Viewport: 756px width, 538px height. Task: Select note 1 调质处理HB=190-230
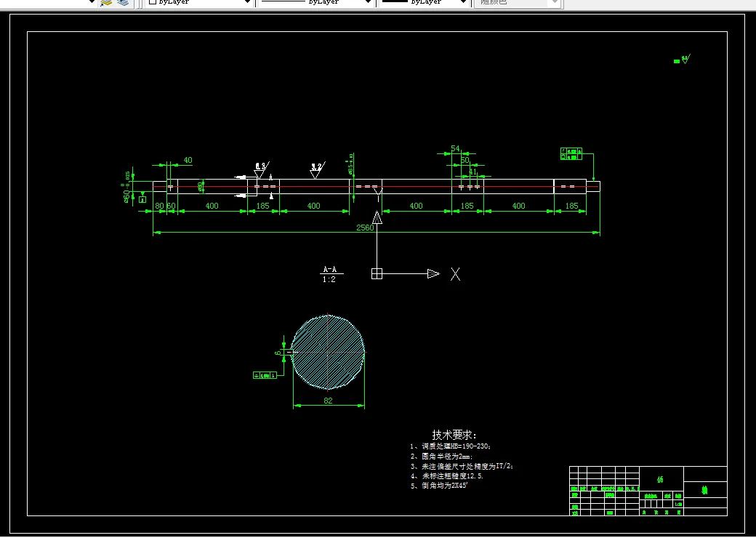(x=450, y=446)
